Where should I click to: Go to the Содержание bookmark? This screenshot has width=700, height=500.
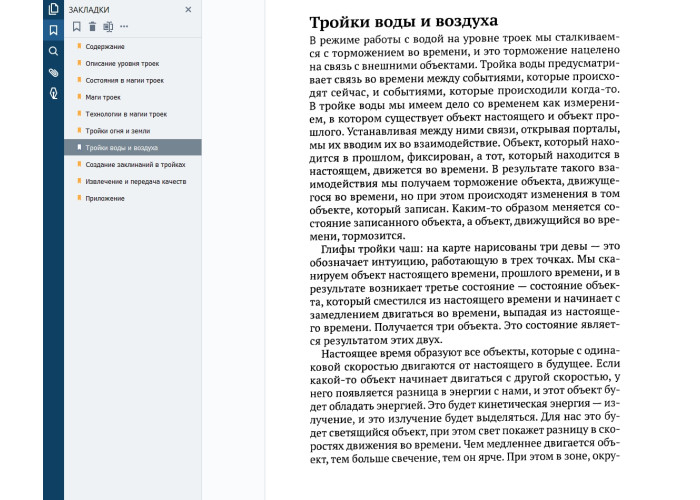coord(105,46)
